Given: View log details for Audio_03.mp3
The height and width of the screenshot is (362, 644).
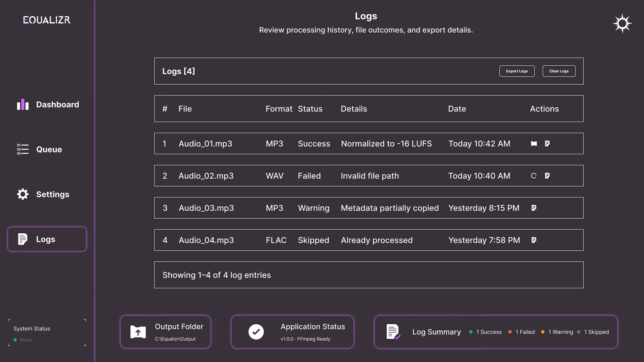Looking at the screenshot, I should tap(534, 208).
